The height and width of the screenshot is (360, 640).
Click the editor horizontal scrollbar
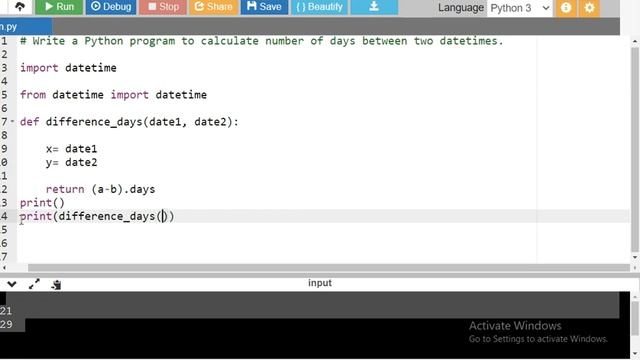click(329, 268)
